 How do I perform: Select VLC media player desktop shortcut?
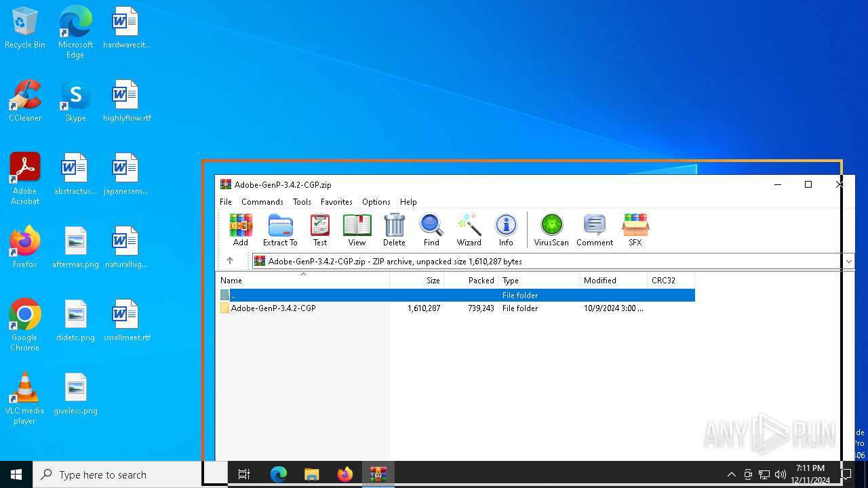pos(25,399)
